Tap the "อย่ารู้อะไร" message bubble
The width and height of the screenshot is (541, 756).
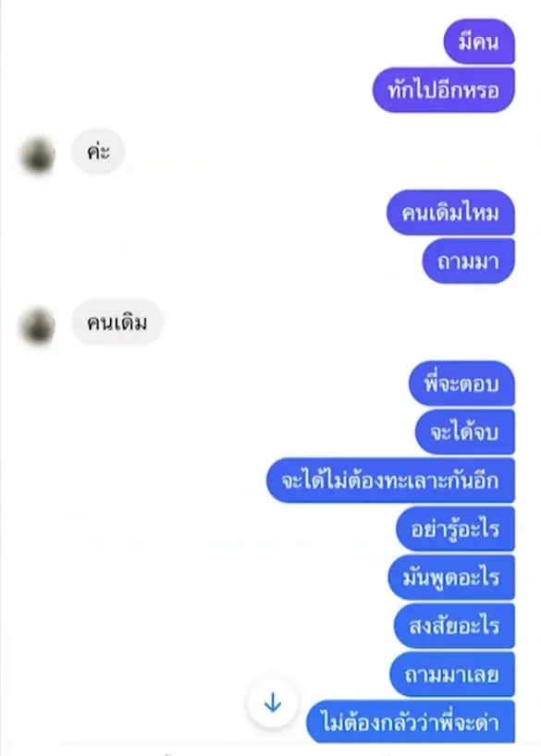(456, 529)
